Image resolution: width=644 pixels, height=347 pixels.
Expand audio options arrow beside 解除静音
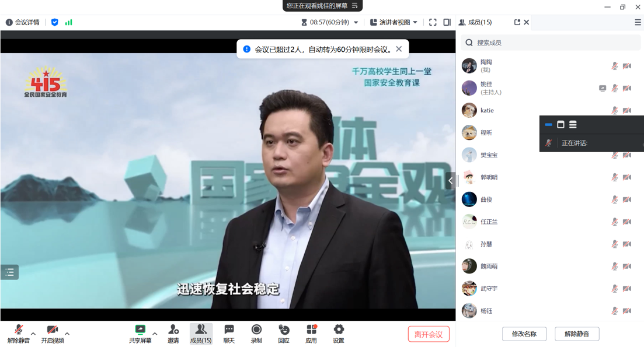33,334
